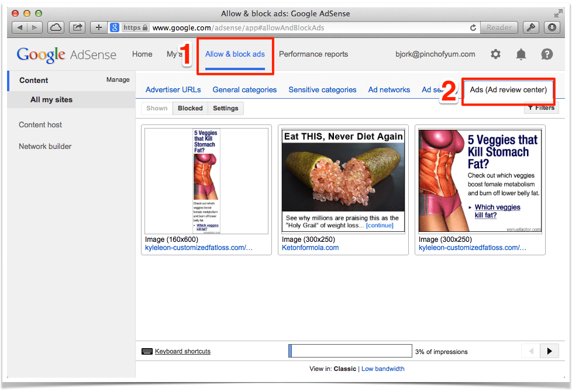Open the notifications bell icon
The image size is (572, 392).
(521, 54)
